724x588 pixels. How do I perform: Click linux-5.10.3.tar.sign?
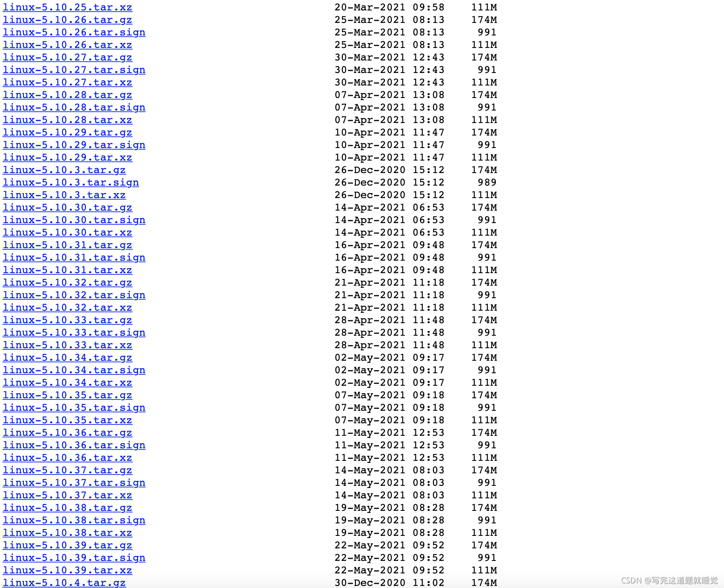point(71,183)
